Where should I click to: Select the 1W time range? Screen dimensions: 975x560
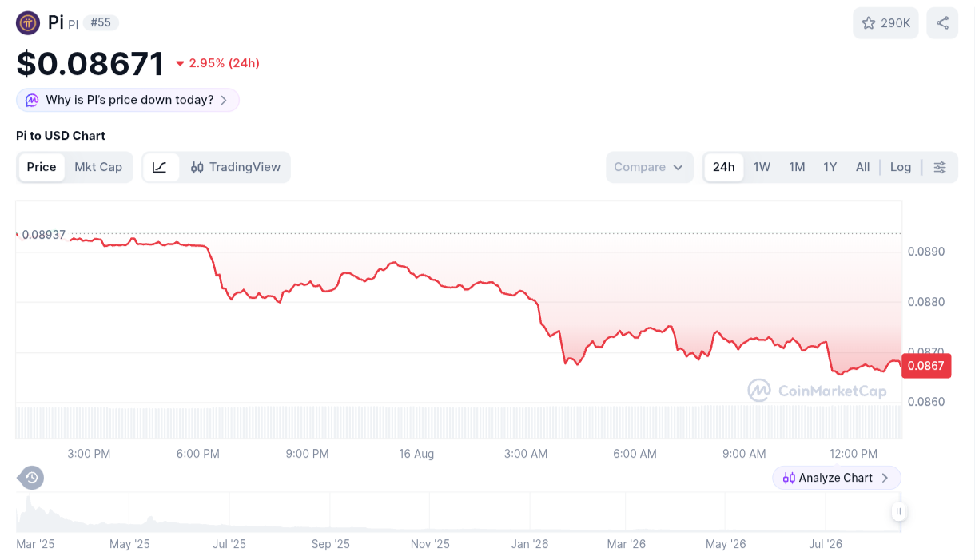762,167
